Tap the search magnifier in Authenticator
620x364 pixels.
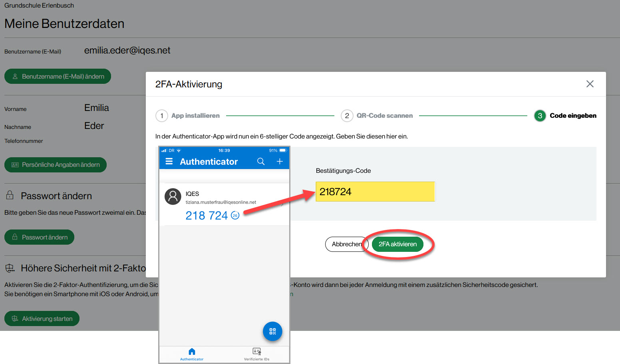click(261, 162)
